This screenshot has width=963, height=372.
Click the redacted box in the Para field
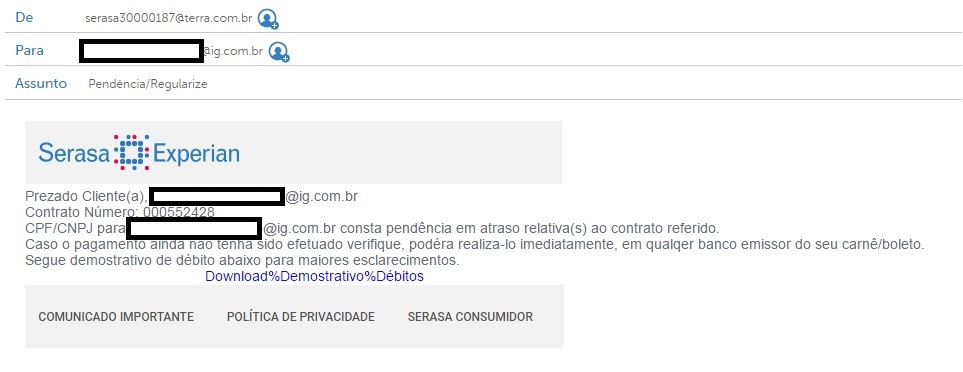point(141,51)
